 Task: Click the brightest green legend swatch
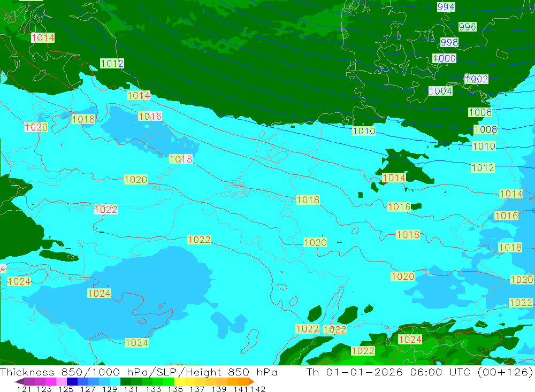[169, 381]
